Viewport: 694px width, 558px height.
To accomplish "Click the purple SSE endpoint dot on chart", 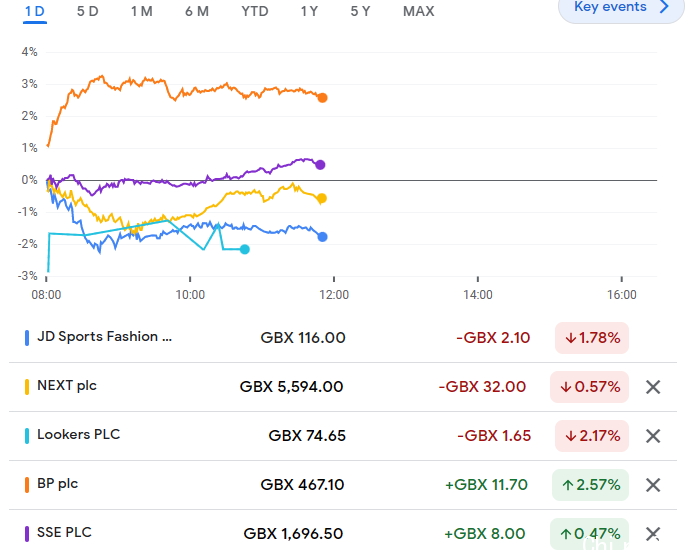I will (320, 165).
